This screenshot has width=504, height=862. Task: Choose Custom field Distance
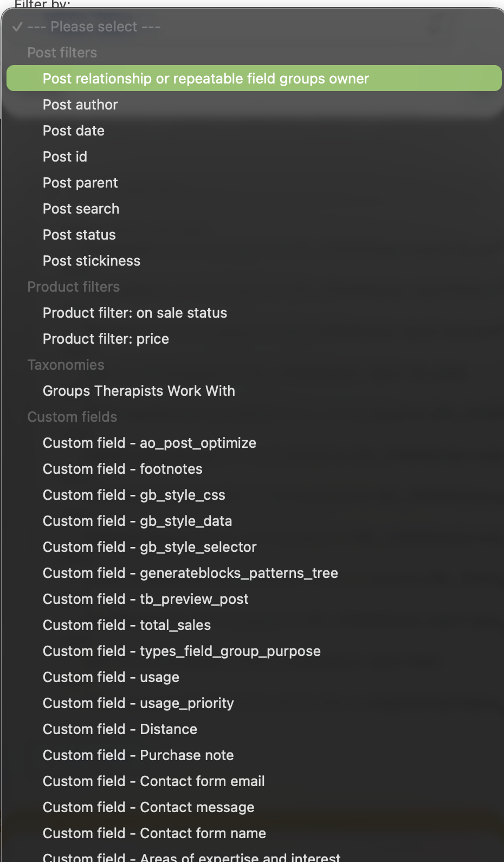120,729
